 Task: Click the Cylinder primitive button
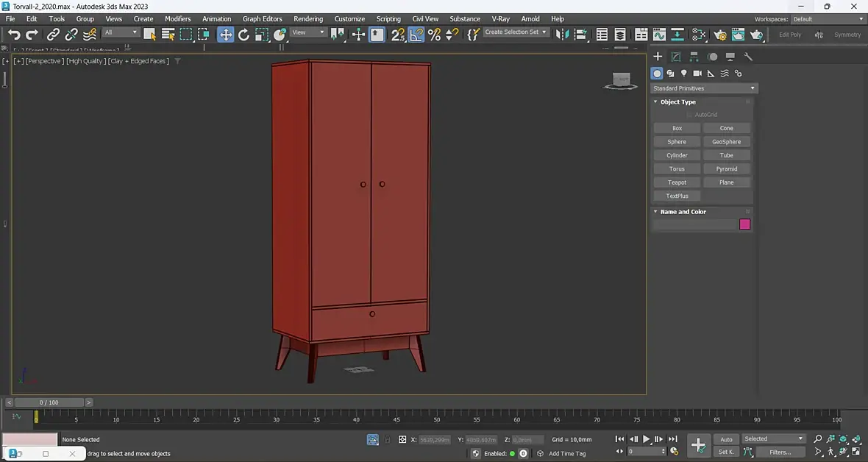(677, 155)
